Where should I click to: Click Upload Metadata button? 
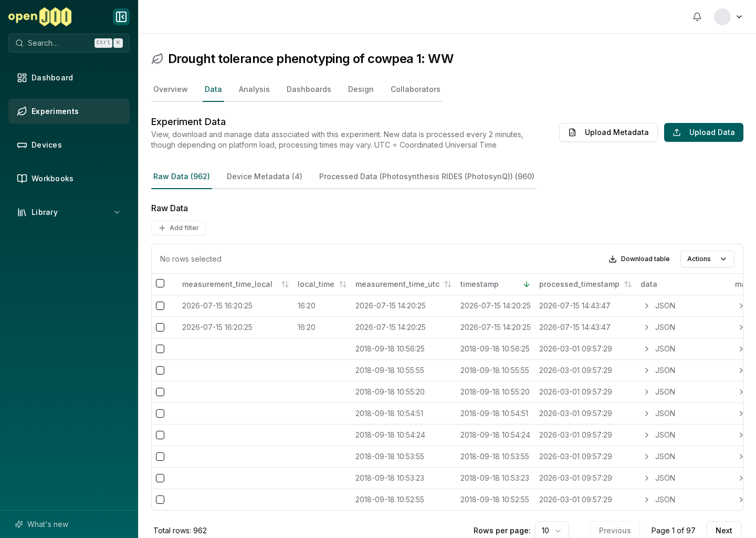click(608, 132)
